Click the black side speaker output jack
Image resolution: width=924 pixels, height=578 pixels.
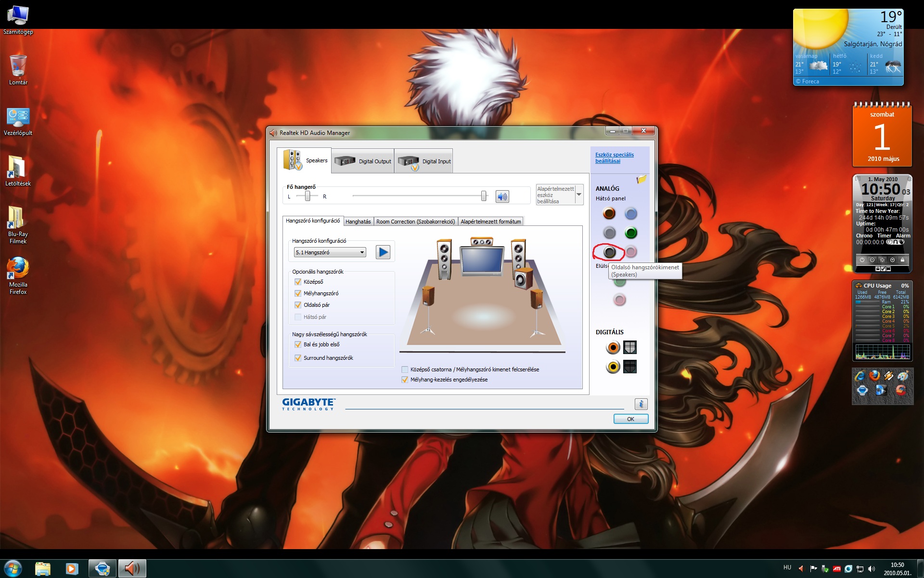[x=609, y=252]
